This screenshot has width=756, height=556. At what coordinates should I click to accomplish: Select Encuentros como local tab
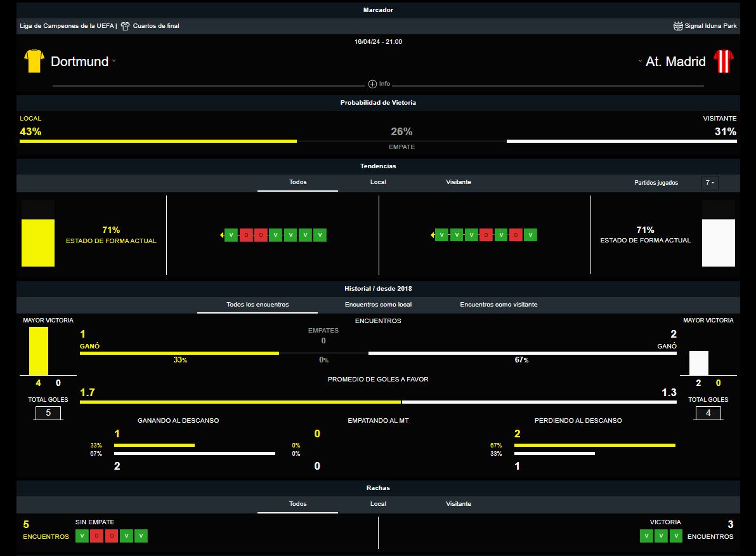coord(378,305)
